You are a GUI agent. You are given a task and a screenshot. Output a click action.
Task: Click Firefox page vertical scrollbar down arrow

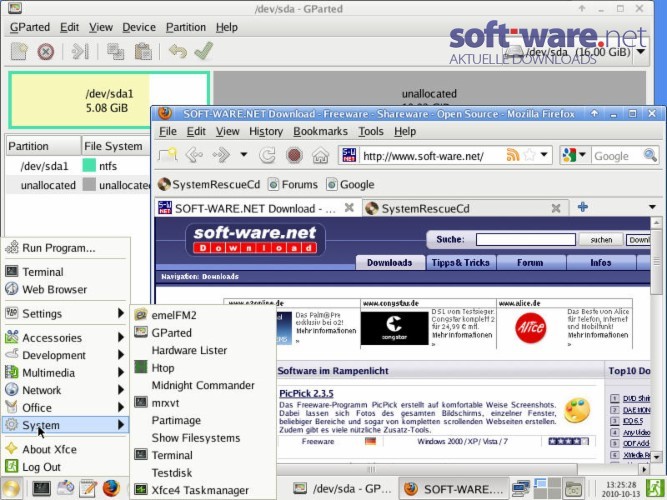pyautogui.click(x=657, y=457)
